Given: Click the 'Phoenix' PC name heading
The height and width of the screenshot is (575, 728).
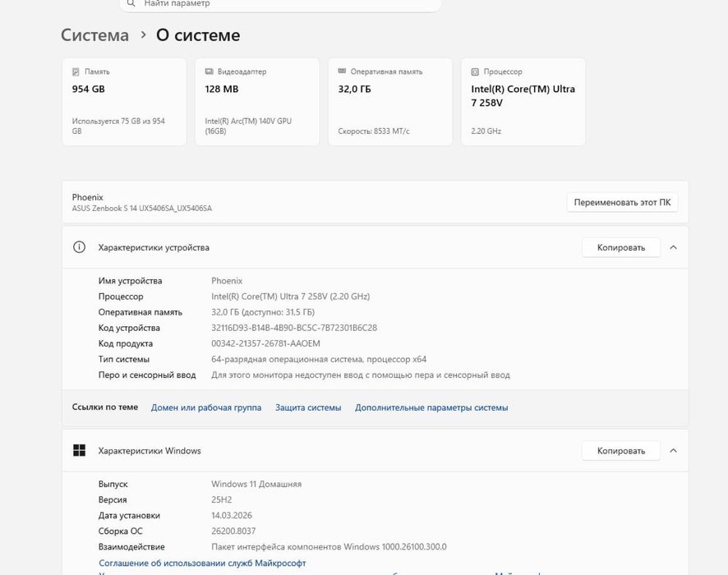Looking at the screenshot, I should [87, 197].
